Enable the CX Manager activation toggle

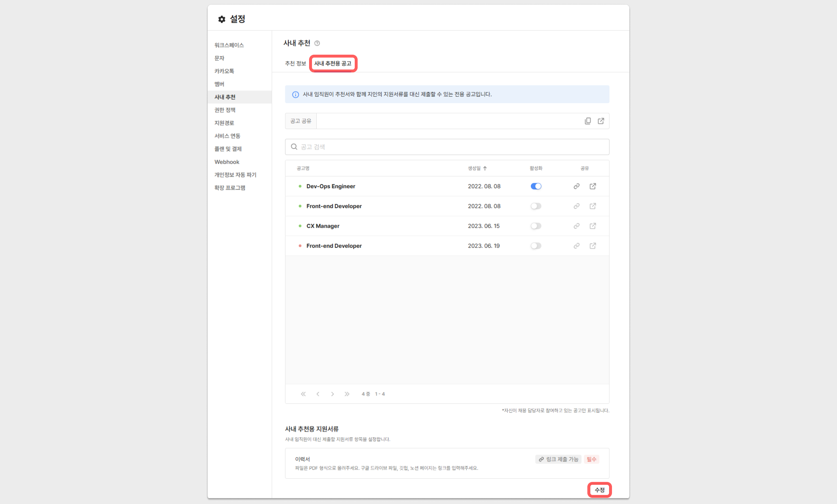click(x=536, y=226)
